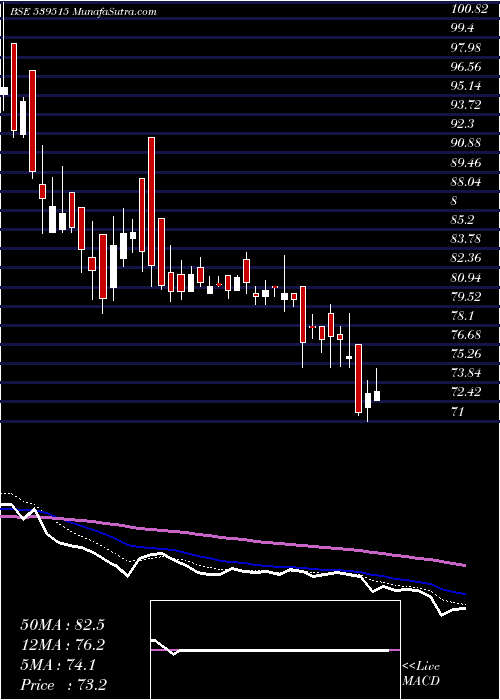Click the 100.82 price axis label
The width and height of the screenshot is (500, 700).
point(469,9)
